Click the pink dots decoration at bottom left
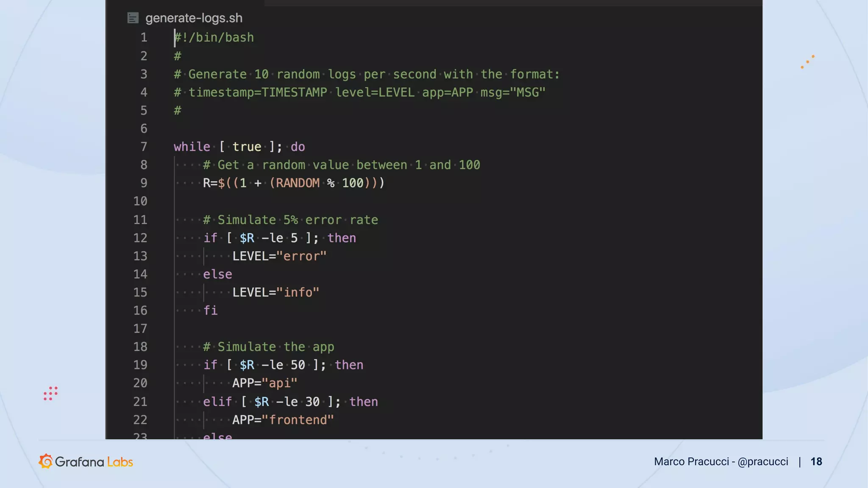 [50, 394]
